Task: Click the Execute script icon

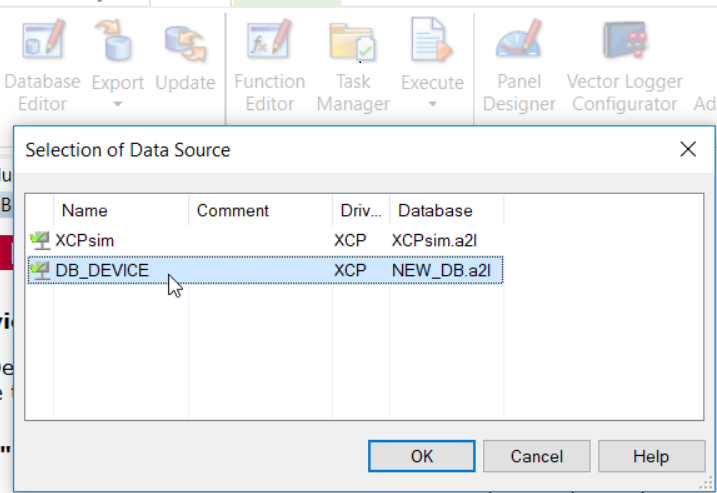Action: pos(432,40)
